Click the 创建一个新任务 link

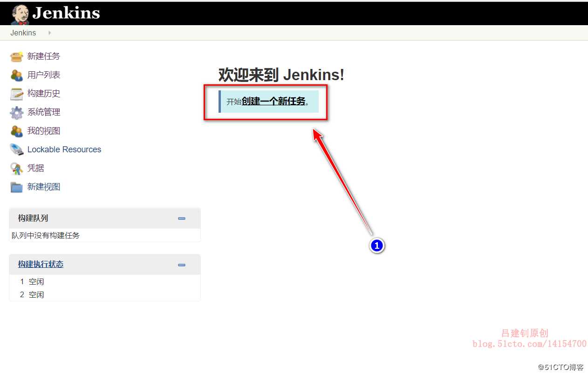[x=273, y=101]
